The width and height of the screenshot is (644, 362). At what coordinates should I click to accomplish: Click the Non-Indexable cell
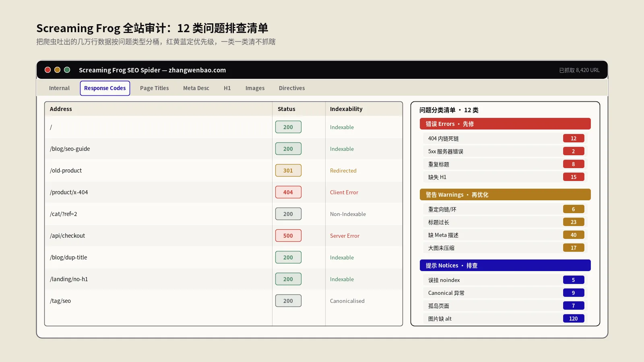point(348,214)
